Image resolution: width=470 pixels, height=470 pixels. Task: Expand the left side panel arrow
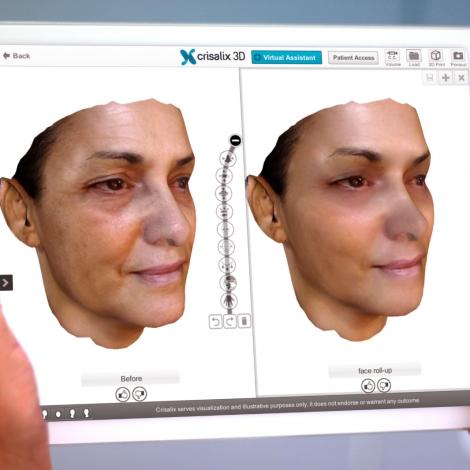pyautogui.click(x=6, y=283)
